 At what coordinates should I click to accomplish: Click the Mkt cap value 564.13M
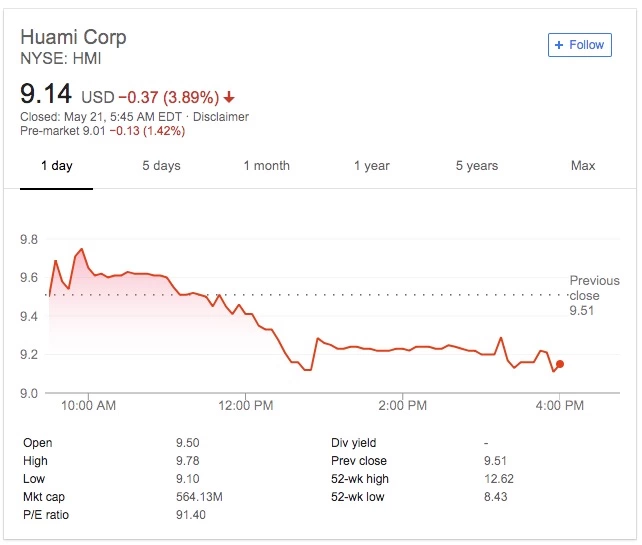pyautogui.click(x=200, y=497)
